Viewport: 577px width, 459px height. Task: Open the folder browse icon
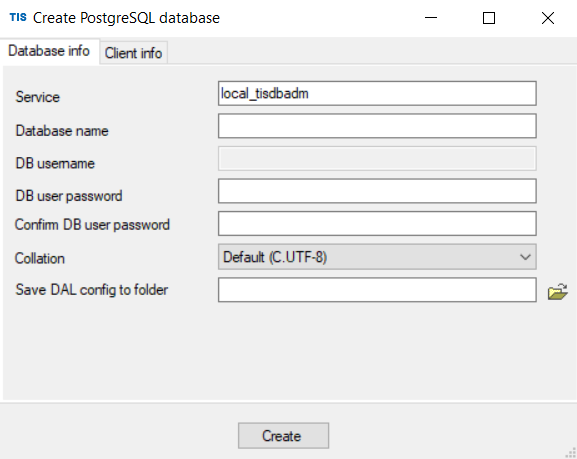tap(557, 291)
